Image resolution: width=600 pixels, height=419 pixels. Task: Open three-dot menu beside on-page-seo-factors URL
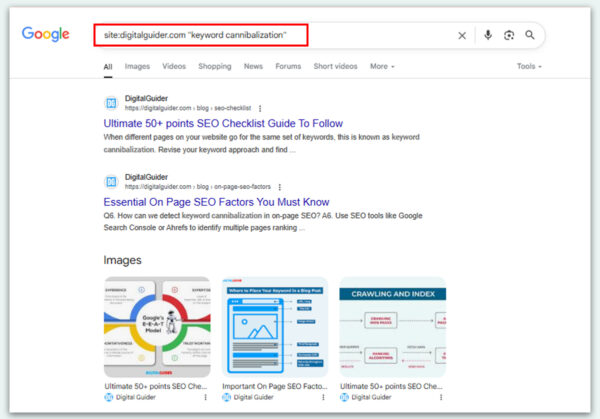click(x=280, y=187)
